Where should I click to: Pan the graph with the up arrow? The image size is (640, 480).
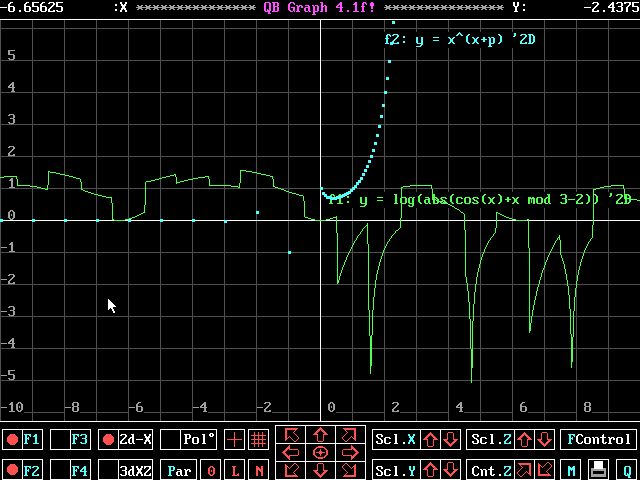(x=320, y=435)
